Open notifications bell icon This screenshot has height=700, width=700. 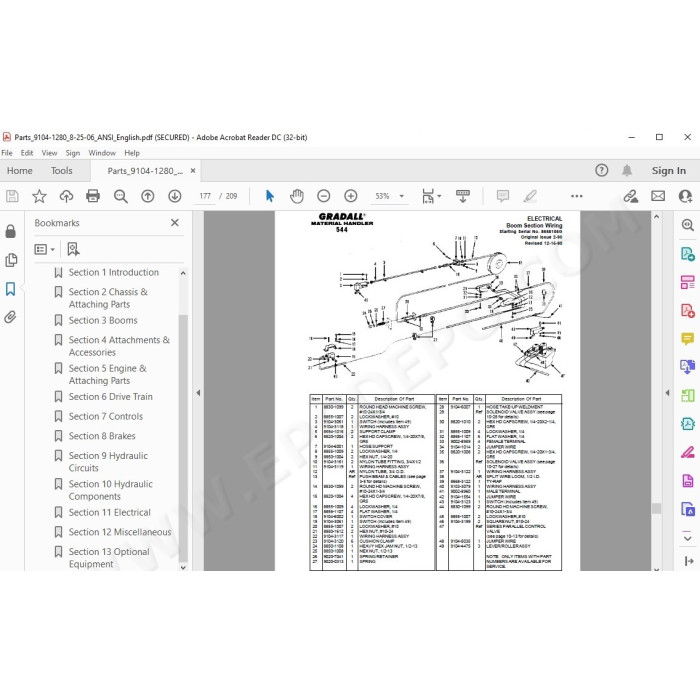(x=627, y=170)
